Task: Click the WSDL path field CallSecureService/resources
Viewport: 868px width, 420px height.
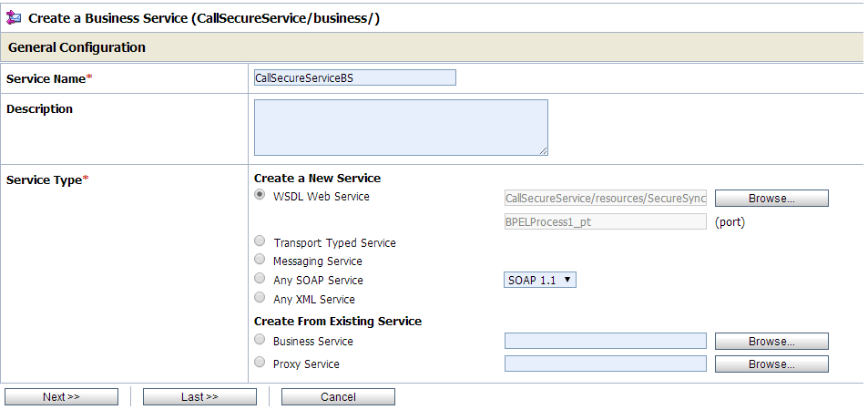Action: (606, 199)
